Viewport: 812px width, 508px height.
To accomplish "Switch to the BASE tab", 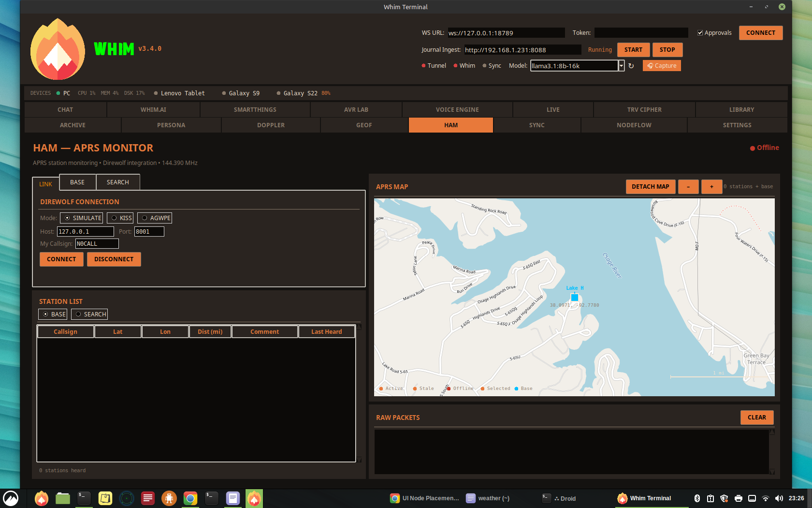I will click(77, 182).
